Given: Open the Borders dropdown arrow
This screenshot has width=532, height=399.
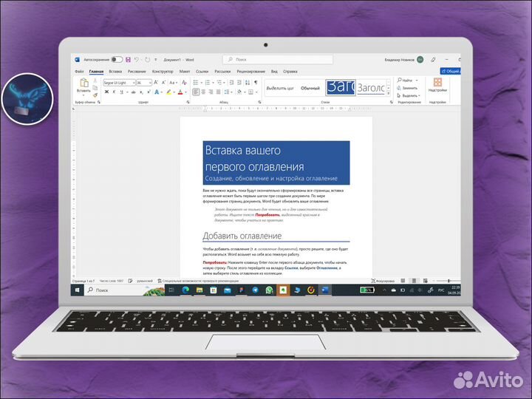Looking at the screenshot, I should tap(256, 92).
